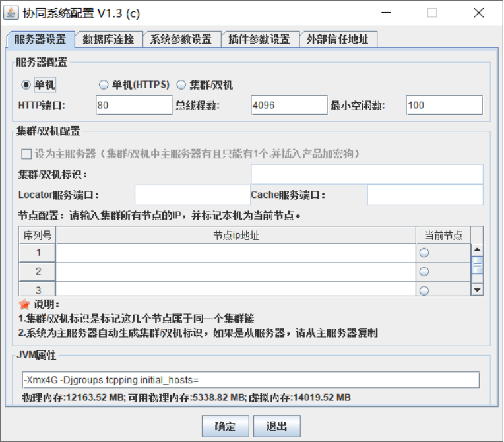Mark row 1 as current node
This screenshot has height=442, width=504.
[424, 253]
